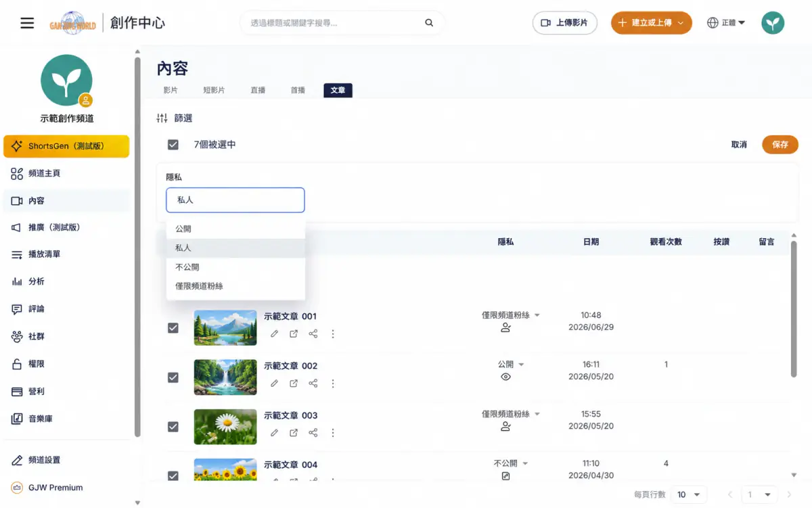Share 示範文章 002 via share icon
The height and width of the screenshot is (508, 812).
[313, 384]
